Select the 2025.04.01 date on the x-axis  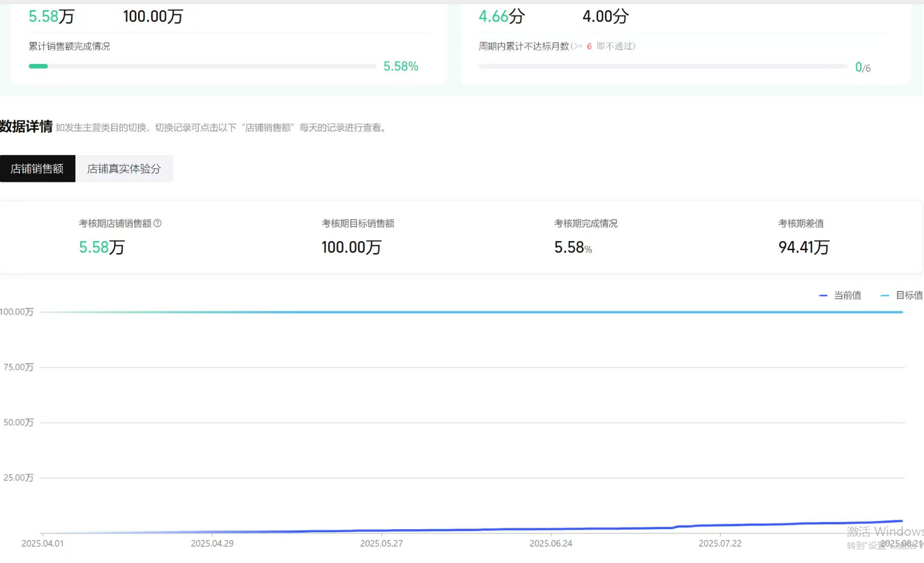pyautogui.click(x=43, y=543)
